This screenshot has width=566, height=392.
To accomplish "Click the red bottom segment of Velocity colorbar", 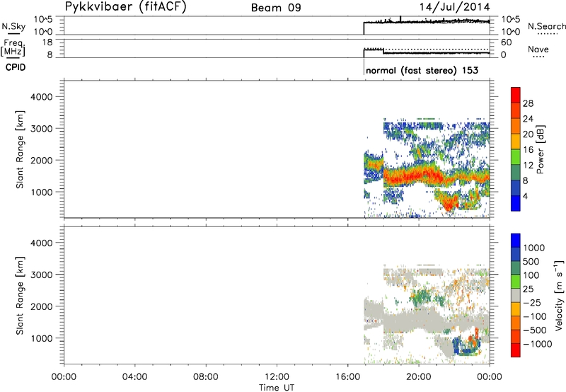I will tap(516, 350).
